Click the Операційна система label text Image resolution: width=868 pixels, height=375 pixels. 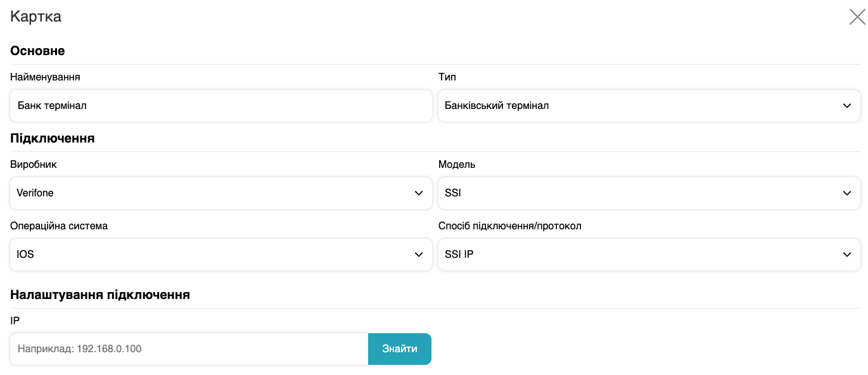point(59,226)
